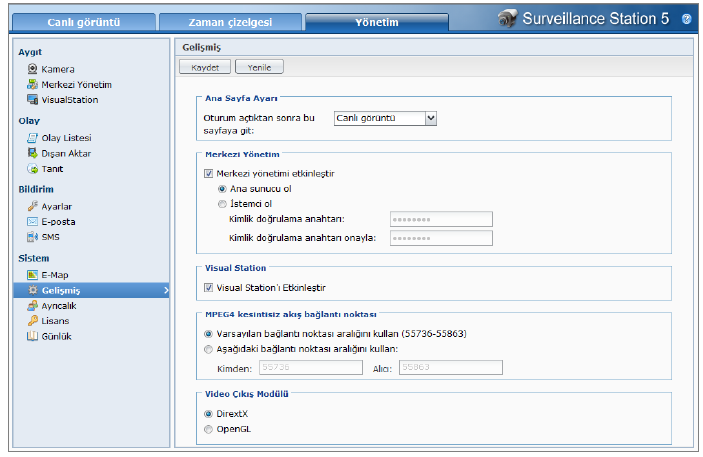Click the Lisans key icon
The width and height of the screenshot is (703, 457).
point(33,321)
